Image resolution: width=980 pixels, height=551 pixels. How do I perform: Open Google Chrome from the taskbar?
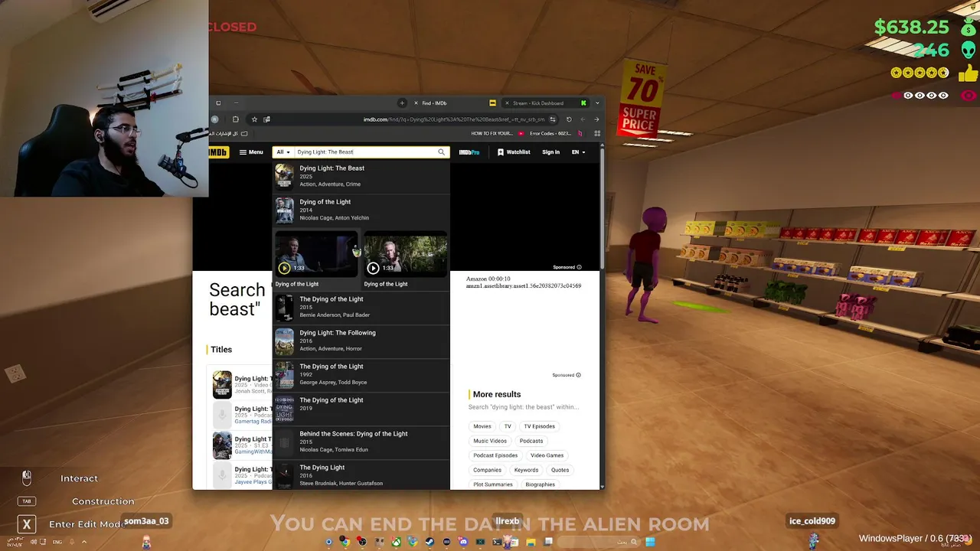pos(345,542)
